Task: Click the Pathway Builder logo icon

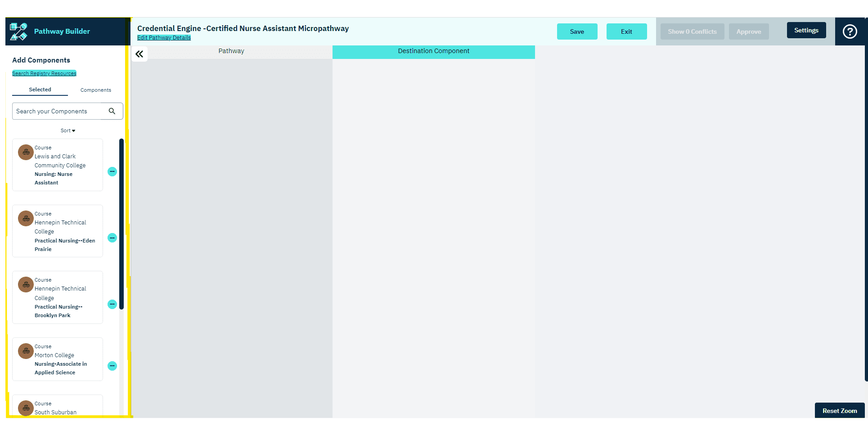Action: pyautogui.click(x=18, y=31)
